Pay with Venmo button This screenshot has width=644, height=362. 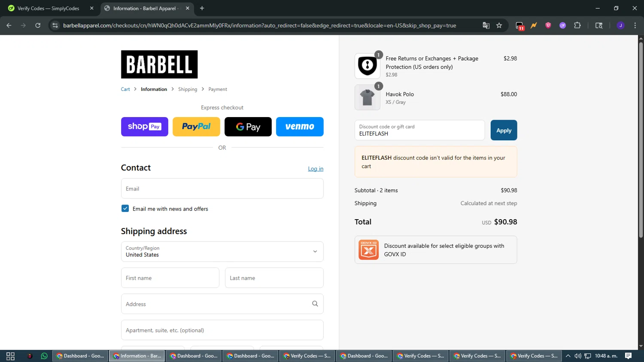tap(300, 127)
